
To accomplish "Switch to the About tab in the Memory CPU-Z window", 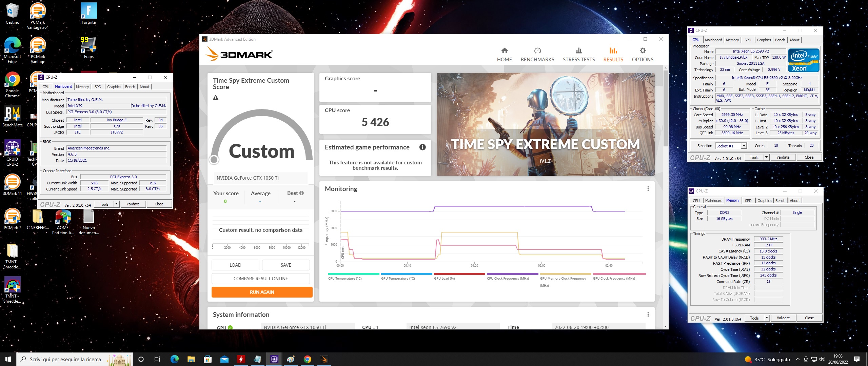I will (x=794, y=201).
